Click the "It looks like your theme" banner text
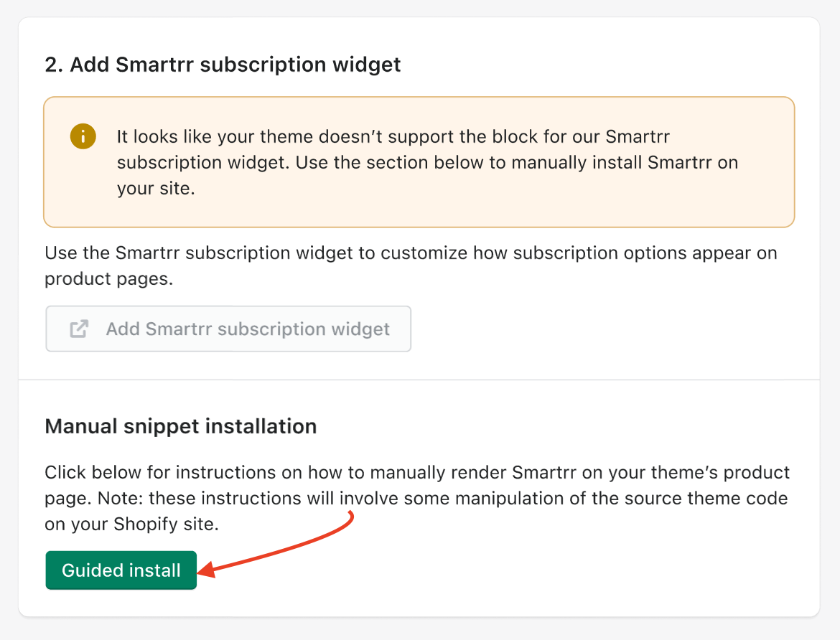840x640 pixels. click(x=393, y=136)
